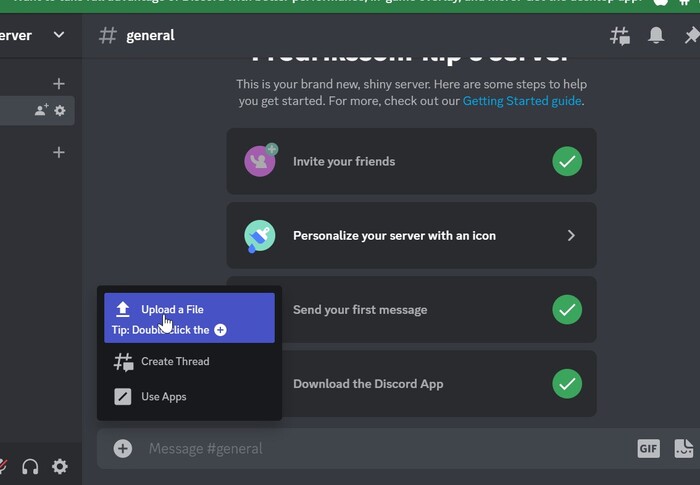Open the channel's edit settings gear
Viewport: 700px width, 485px height.
[60, 111]
